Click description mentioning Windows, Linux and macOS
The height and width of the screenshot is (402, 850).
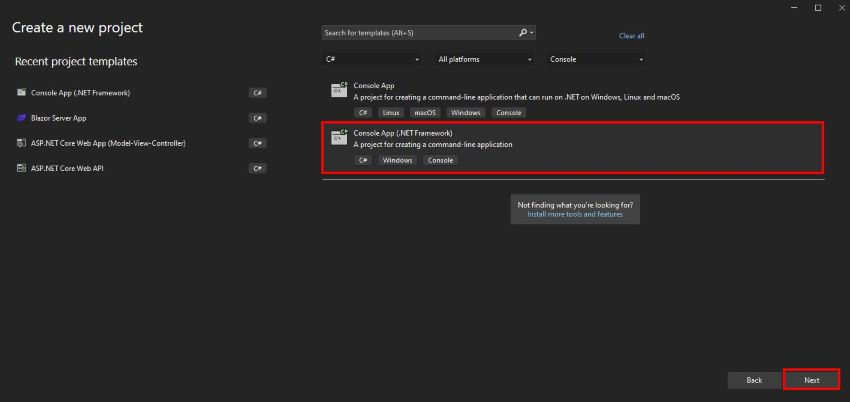pyautogui.click(x=517, y=98)
